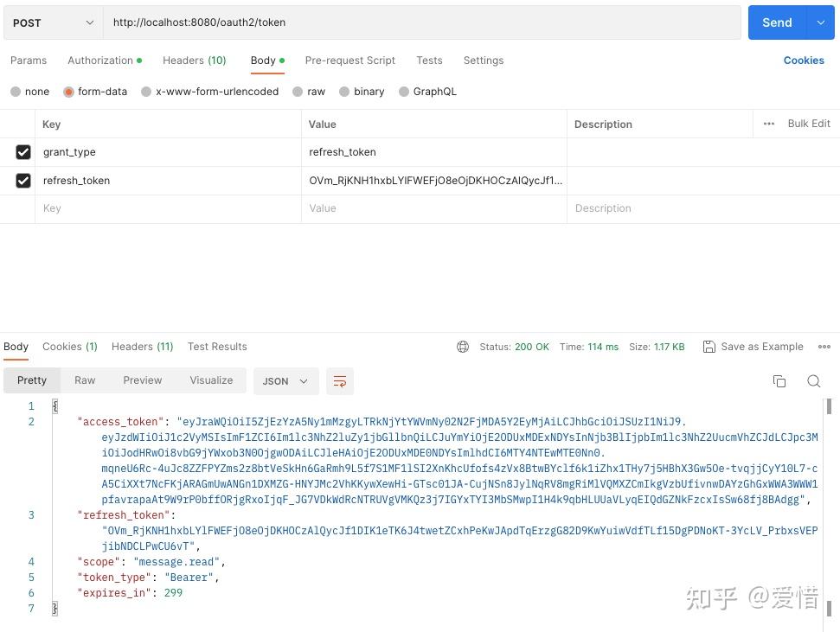The height and width of the screenshot is (632, 840).
Task: Open the Test Results response tab
Action: pyautogui.click(x=217, y=346)
